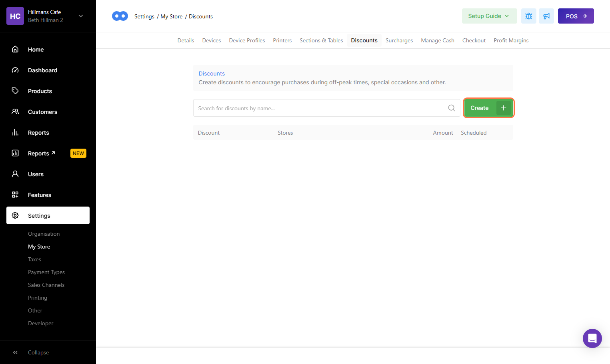610x364 pixels.
Task: Open Payment Types settings submenu
Action: (46, 272)
